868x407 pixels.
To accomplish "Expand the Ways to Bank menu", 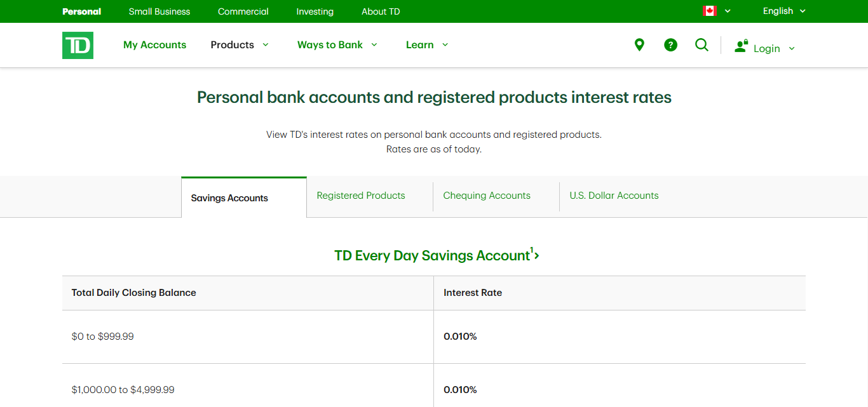I will click(337, 44).
